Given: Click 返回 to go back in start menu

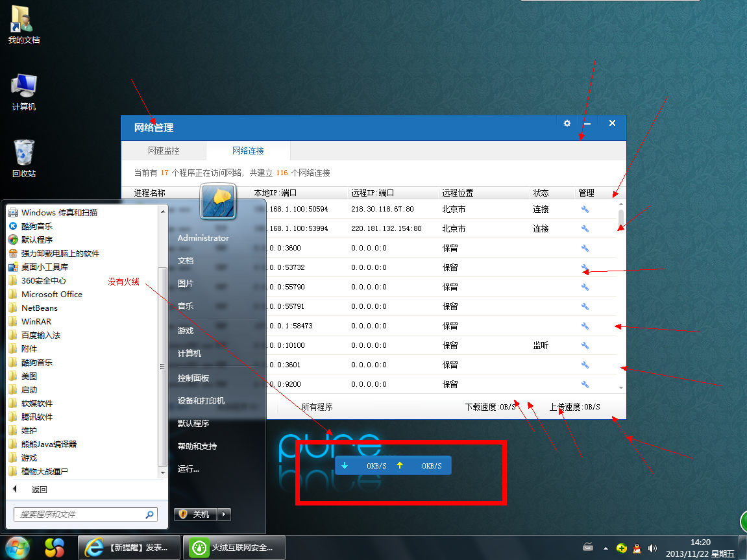Looking at the screenshot, I should coord(39,489).
